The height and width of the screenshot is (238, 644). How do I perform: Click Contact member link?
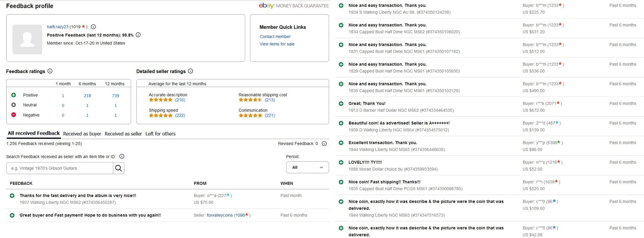coord(275,37)
